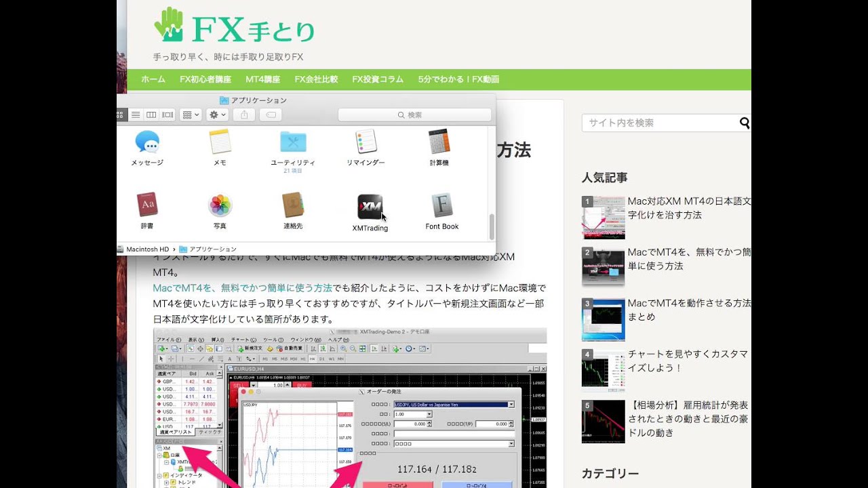
Task: Click the site search magnifier icon
Action: click(745, 123)
